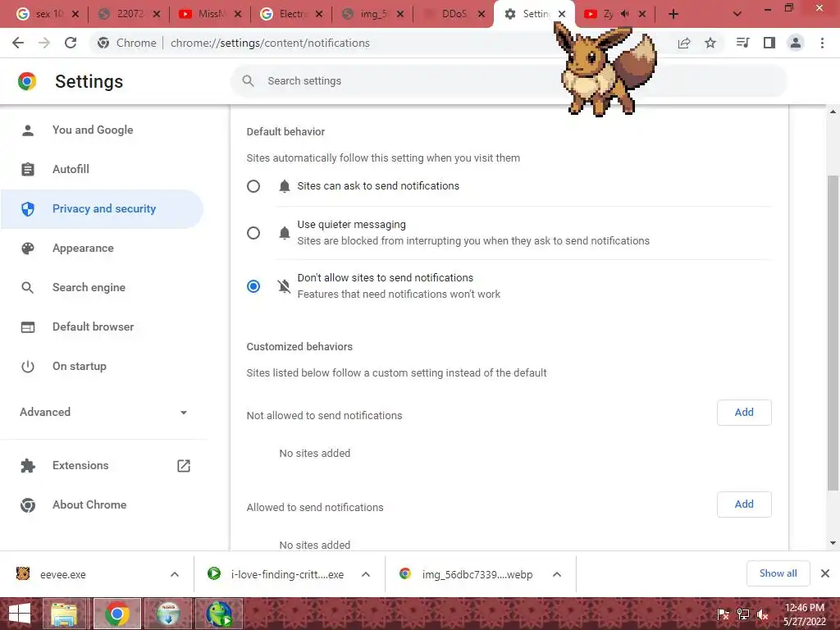Open the tab search chevron
This screenshot has width=840, height=630.
tap(737, 15)
